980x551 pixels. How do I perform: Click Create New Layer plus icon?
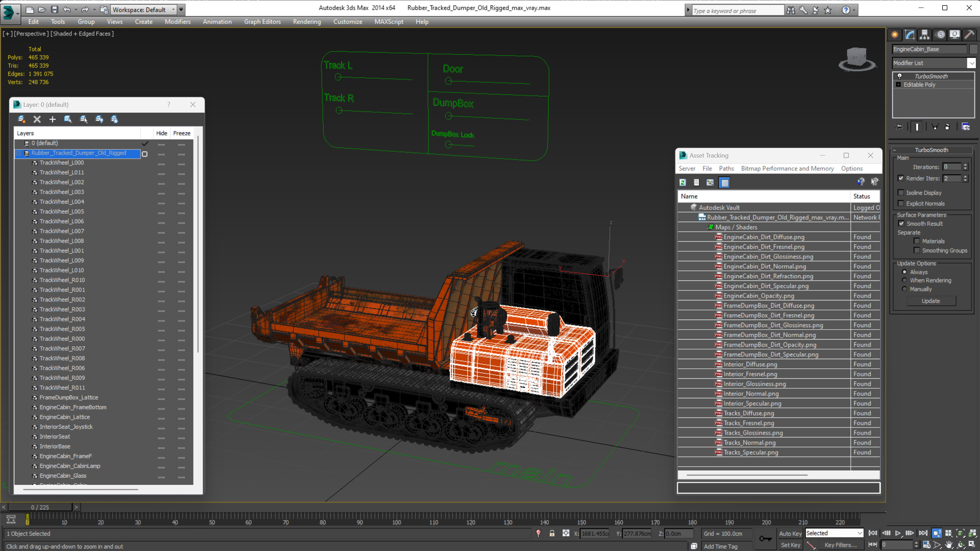pos(53,119)
